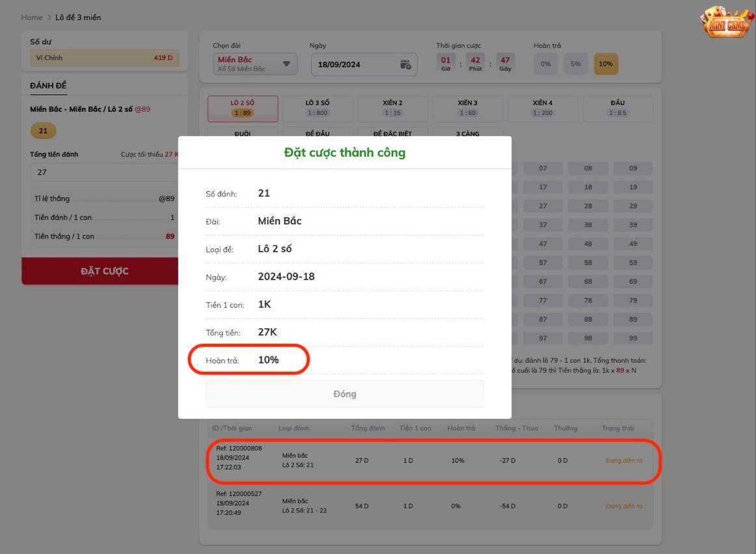Open the Xiên 2 bet type
Image resolution: width=756 pixels, height=554 pixels.
click(x=391, y=109)
